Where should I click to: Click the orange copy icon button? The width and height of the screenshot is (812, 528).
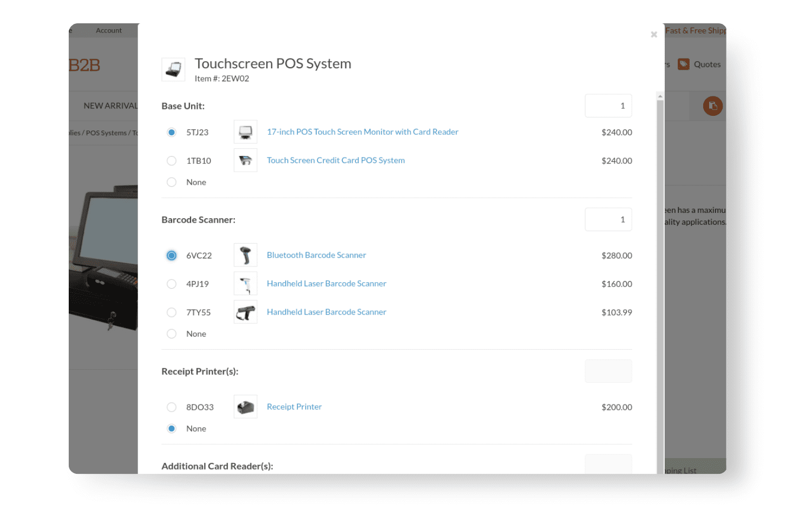(712, 106)
